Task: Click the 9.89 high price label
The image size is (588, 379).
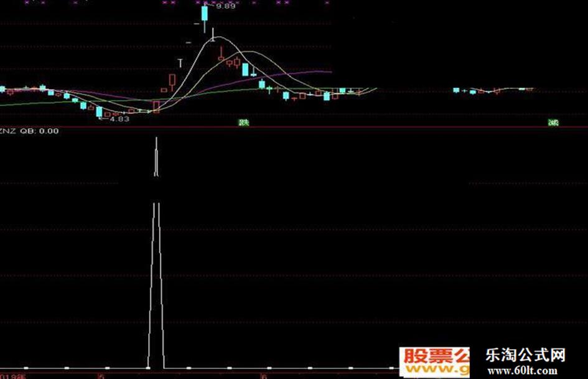Action: [x=226, y=6]
